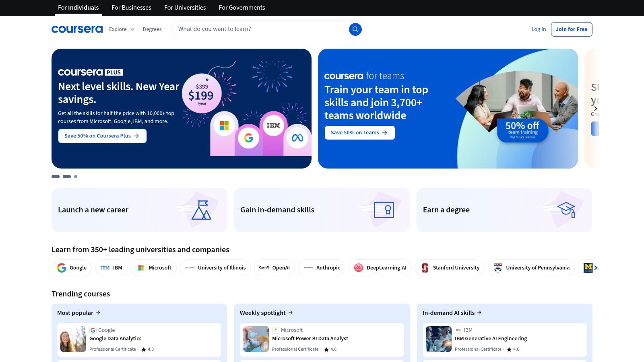Click the University of Michigan logo chip
644x362 pixels.
pos(588,267)
